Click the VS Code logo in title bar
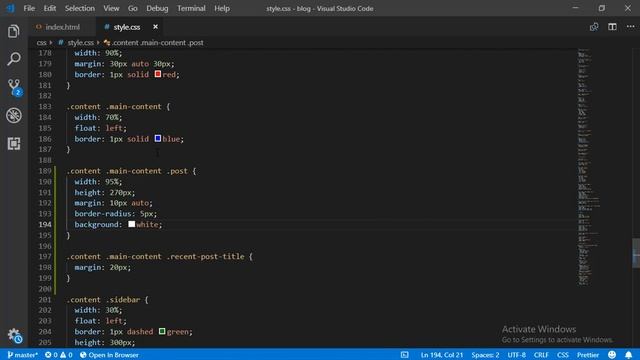Viewport: 640px width, 360px height. click(10, 8)
